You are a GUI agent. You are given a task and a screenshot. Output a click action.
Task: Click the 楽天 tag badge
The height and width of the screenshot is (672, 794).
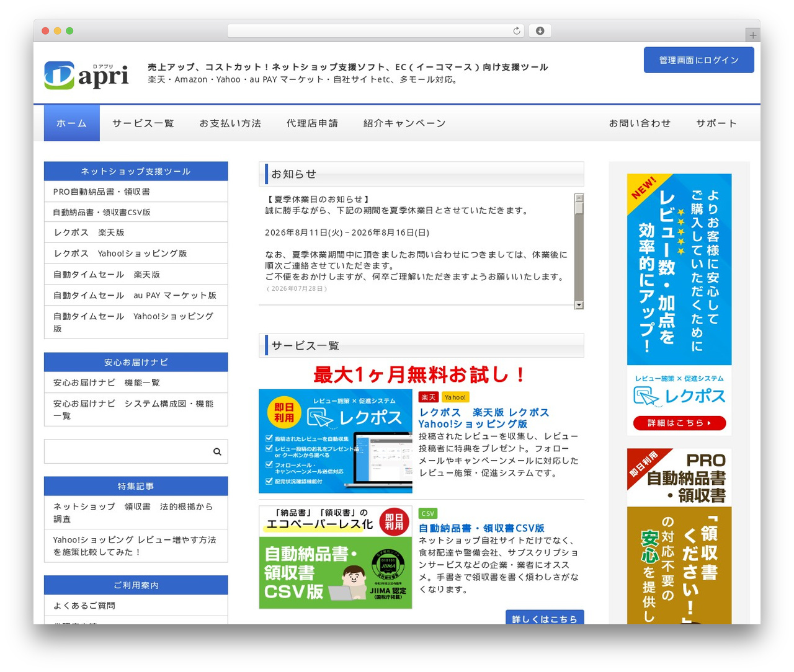coord(428,397)
